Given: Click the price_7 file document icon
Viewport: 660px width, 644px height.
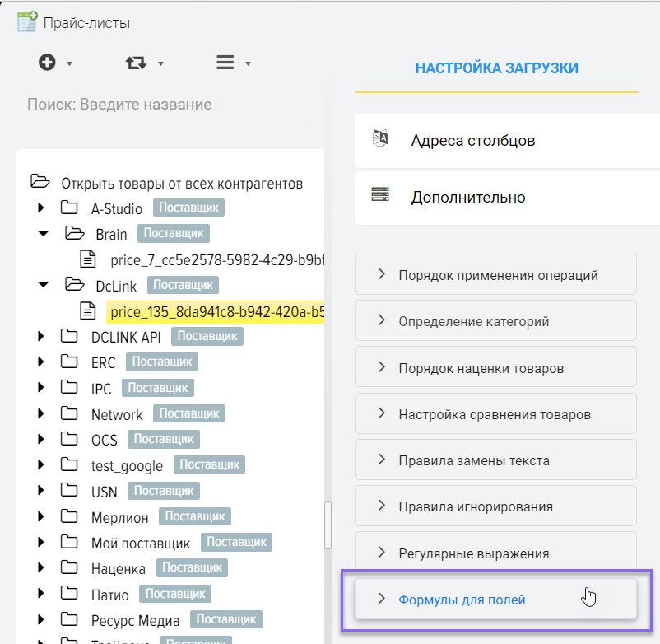Looking at the screenshot, I should click(x=88, y=260).
